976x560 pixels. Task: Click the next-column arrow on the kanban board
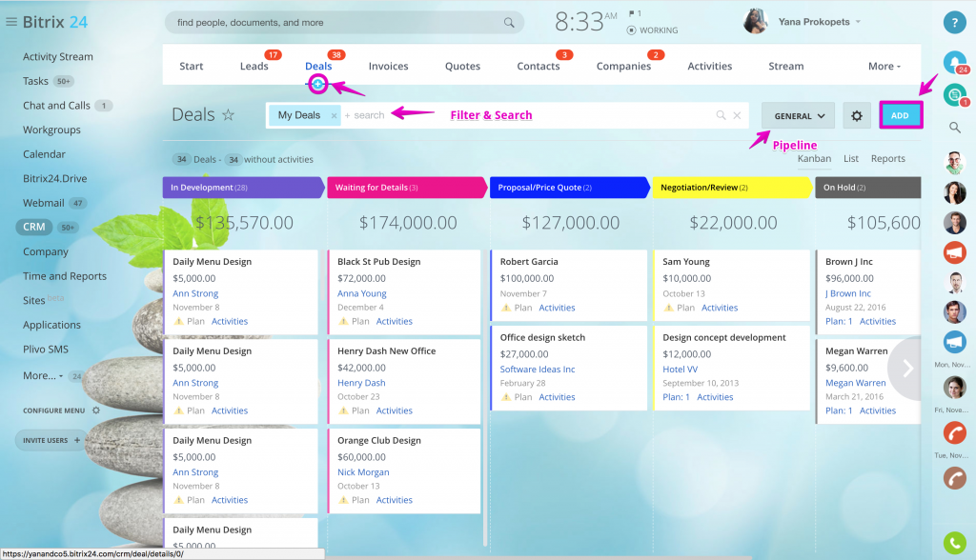coord(907,369)
